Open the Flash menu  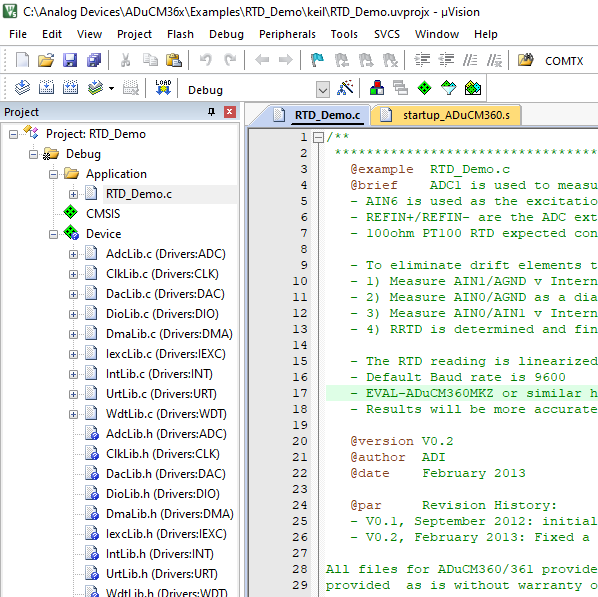(x=180, y=34)
